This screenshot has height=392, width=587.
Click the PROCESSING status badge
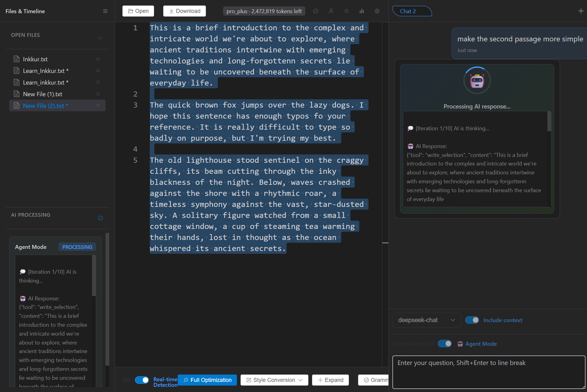pyautogui.click(x=77, y=247)
